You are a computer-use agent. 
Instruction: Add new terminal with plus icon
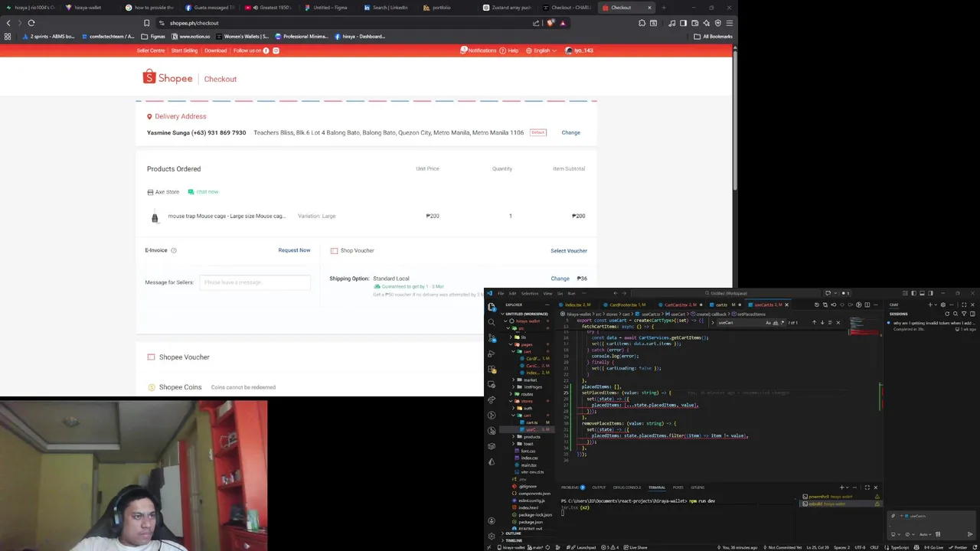pyautogui.click(x=841, y=487)
